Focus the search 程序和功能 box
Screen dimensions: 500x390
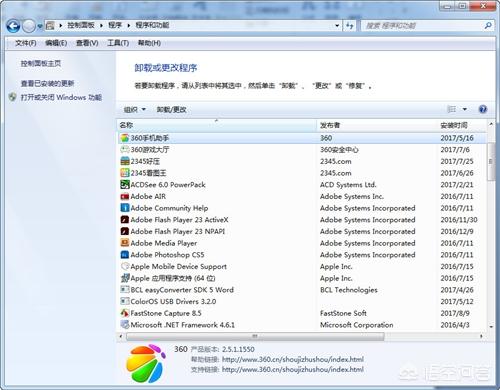(423, 26)
